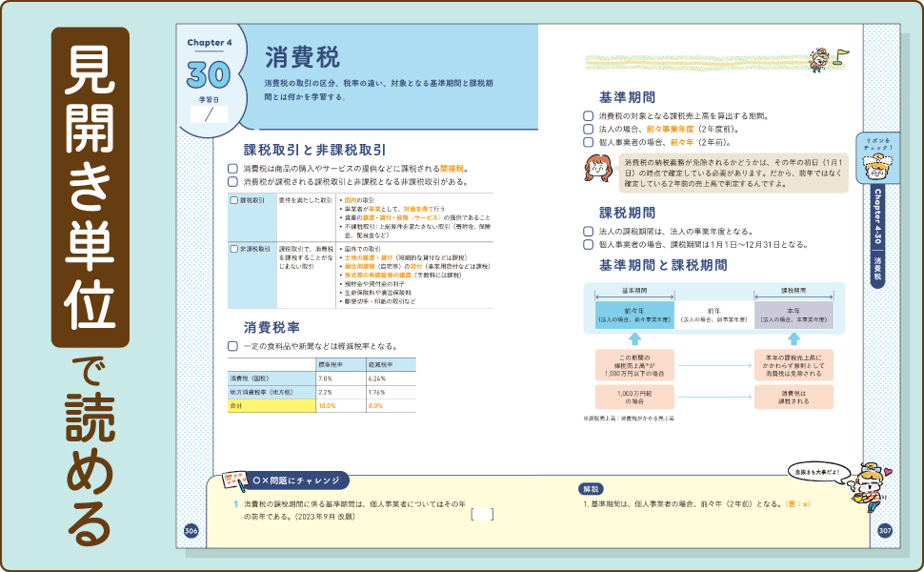
Task: Click the 解説 badge
Action: click(x=591, y=489)
